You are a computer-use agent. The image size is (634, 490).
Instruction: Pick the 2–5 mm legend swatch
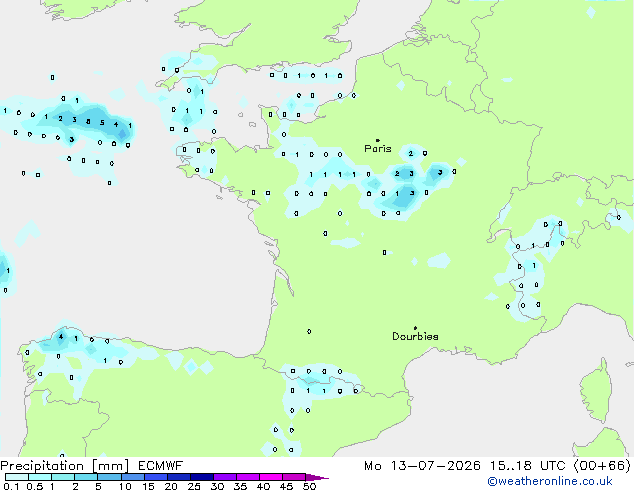tap(86, 477)
